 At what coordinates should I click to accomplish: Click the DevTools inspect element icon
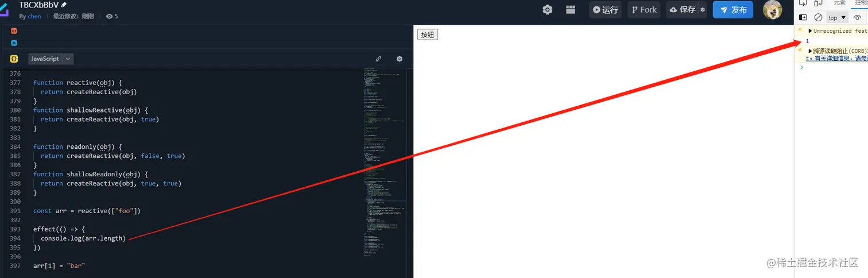803,3
